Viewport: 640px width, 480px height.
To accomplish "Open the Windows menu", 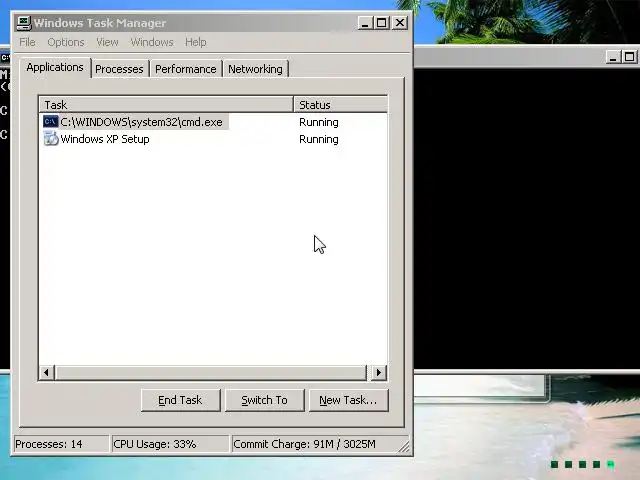I will point(152,42).
